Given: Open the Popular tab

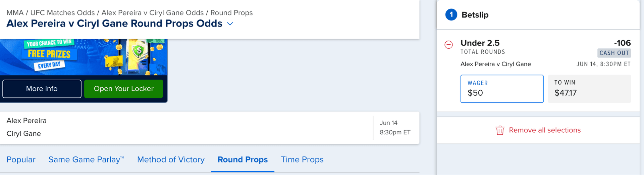Looking at the screenshot, I should click(21, 160).
